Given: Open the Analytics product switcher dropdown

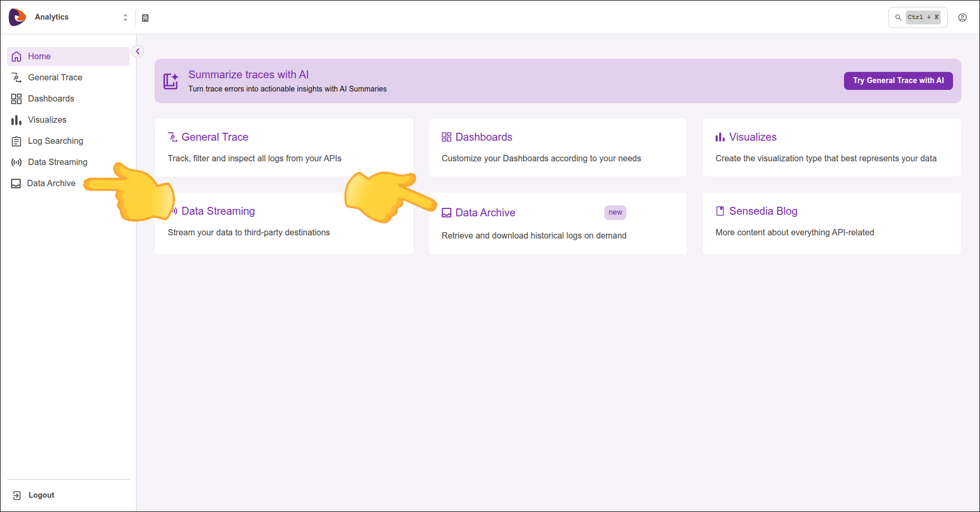Looking at the screenshot, I should (125, 17).
